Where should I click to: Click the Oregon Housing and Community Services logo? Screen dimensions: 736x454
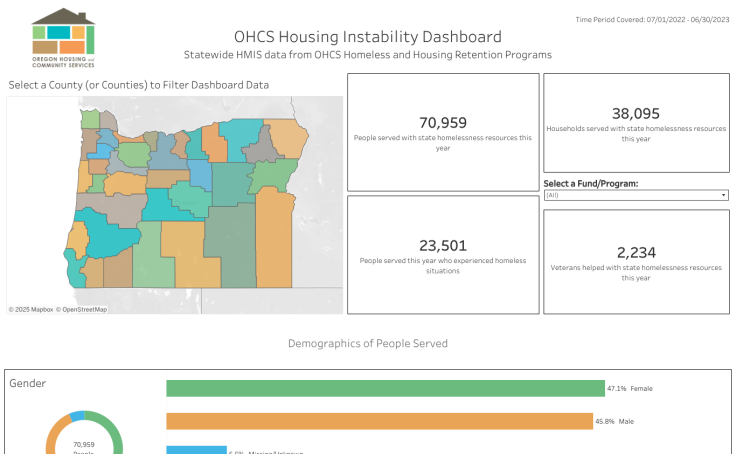click(63, 37)
